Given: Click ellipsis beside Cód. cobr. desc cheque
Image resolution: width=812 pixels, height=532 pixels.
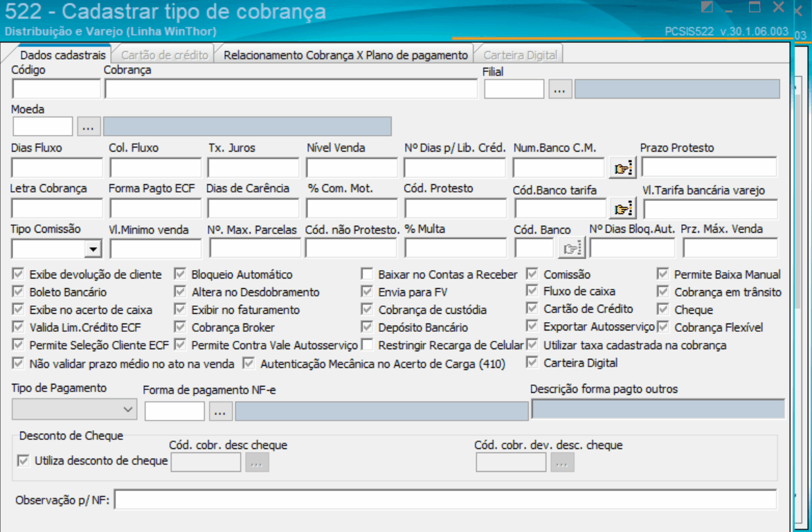Looking at the screenshot, I should click(257, 463).
